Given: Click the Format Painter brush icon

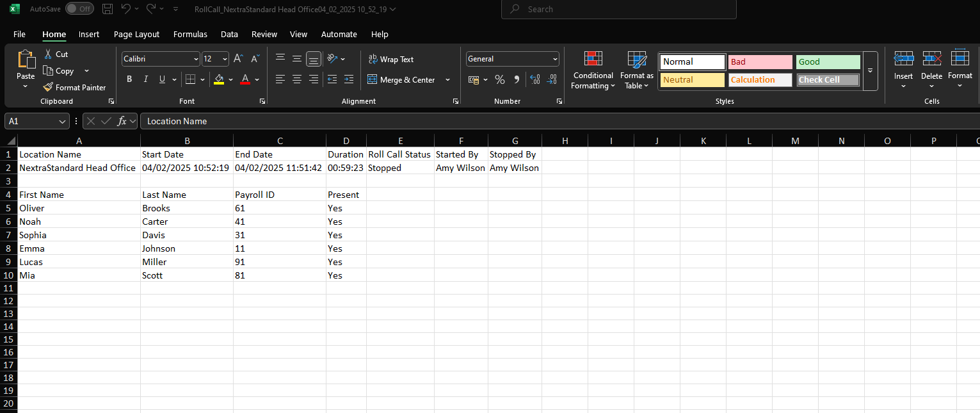Looking at the screenshot, I should (x=48, y=87).
